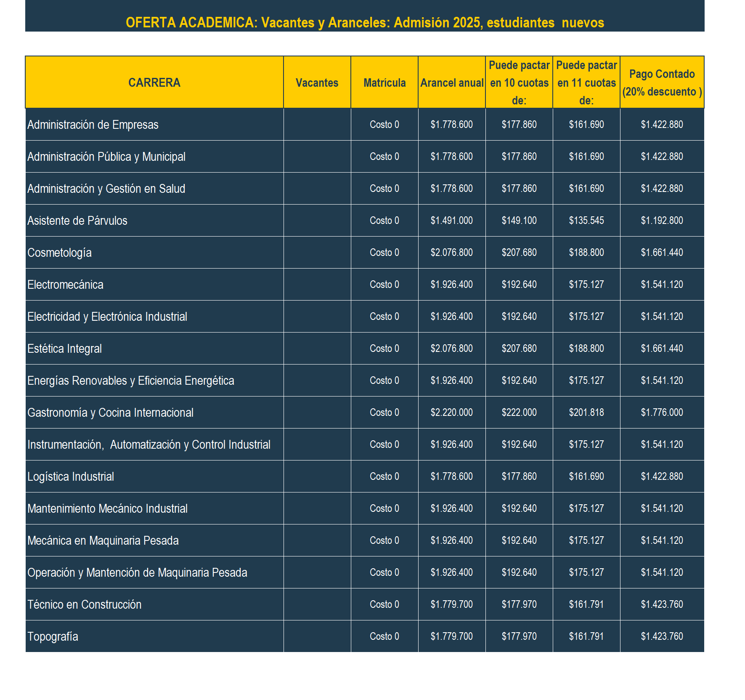Viewport: 745px width, 700px height.
Task: Select the Arancel anual column header
Action: click(x=452, y=83)
